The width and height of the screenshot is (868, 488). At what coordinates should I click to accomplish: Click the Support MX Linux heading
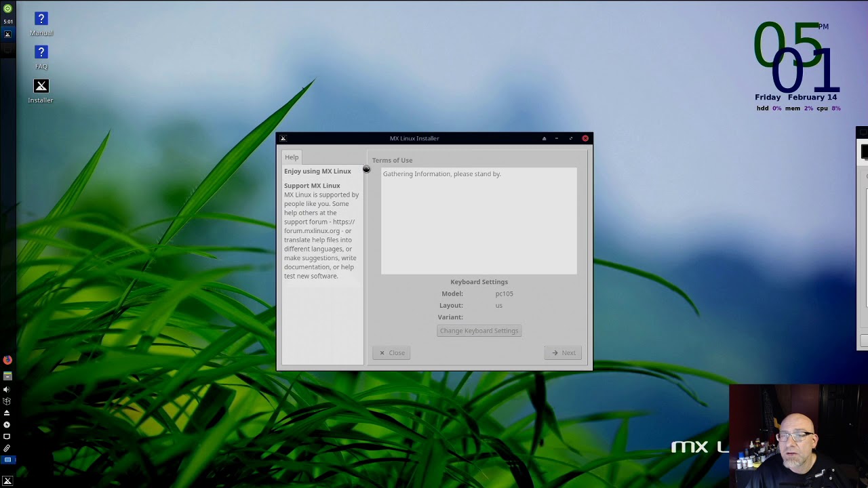(312, 186)
